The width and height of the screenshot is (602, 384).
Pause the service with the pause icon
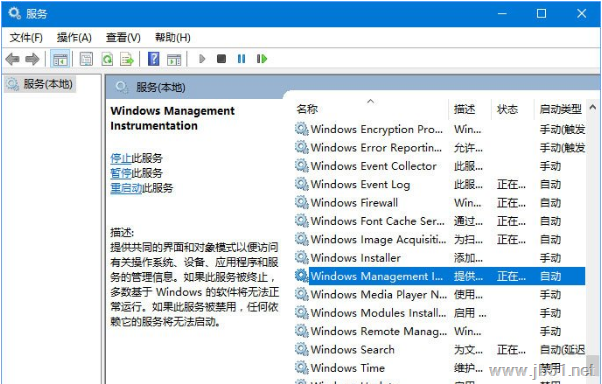pos(241,59)
